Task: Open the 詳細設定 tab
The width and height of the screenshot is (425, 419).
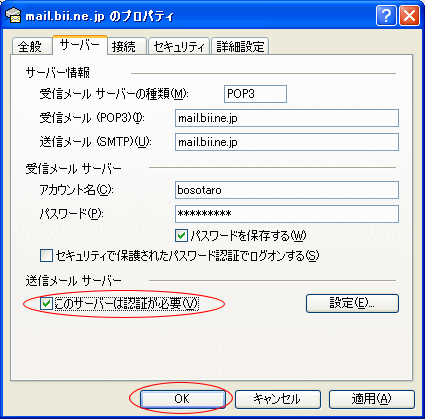Action: point(240,46)
